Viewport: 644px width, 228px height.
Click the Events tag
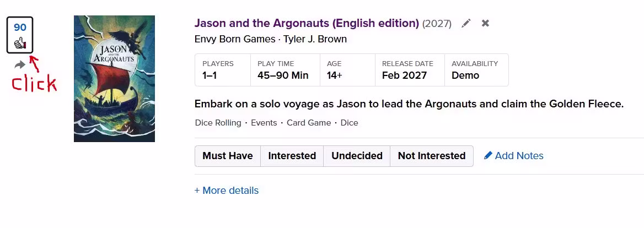pos(264,123)
